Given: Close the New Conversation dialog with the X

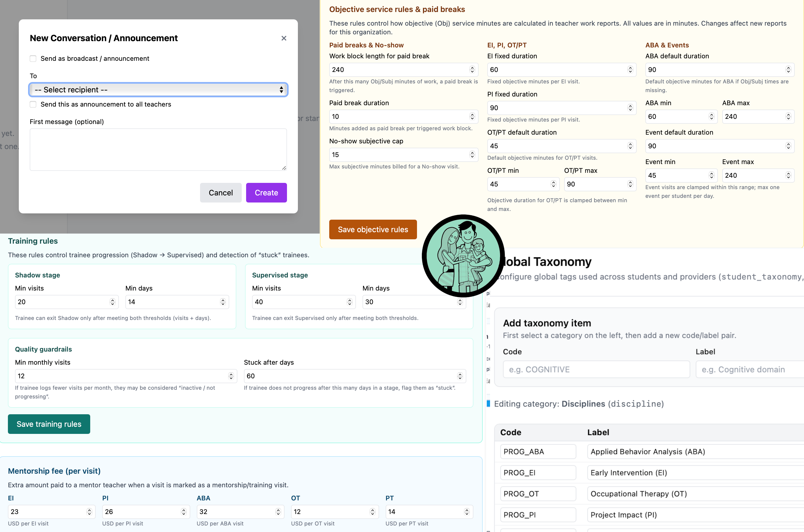Looking at the screenshot, I should coord(284,38).
